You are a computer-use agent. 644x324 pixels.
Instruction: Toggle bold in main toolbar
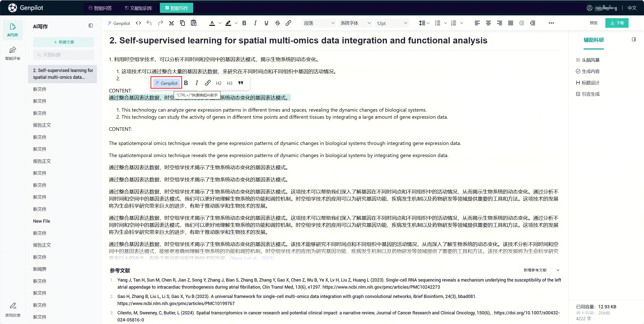coord(244,23)
